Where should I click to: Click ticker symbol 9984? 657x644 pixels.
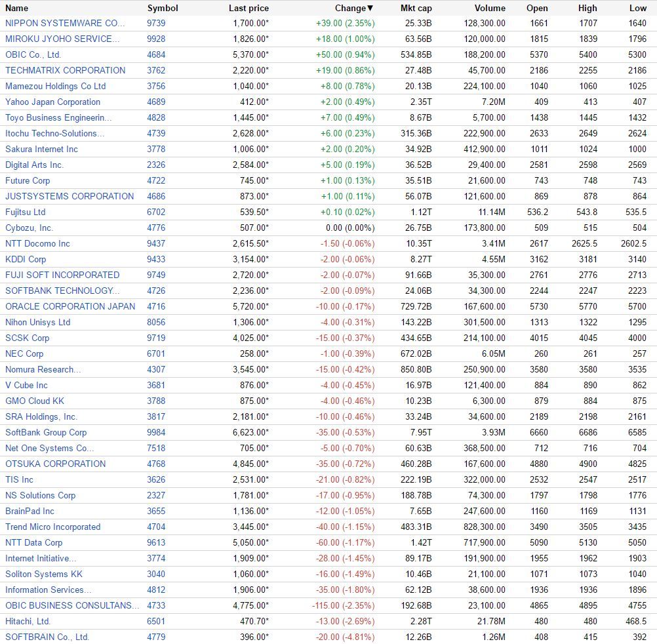point(156,432)
